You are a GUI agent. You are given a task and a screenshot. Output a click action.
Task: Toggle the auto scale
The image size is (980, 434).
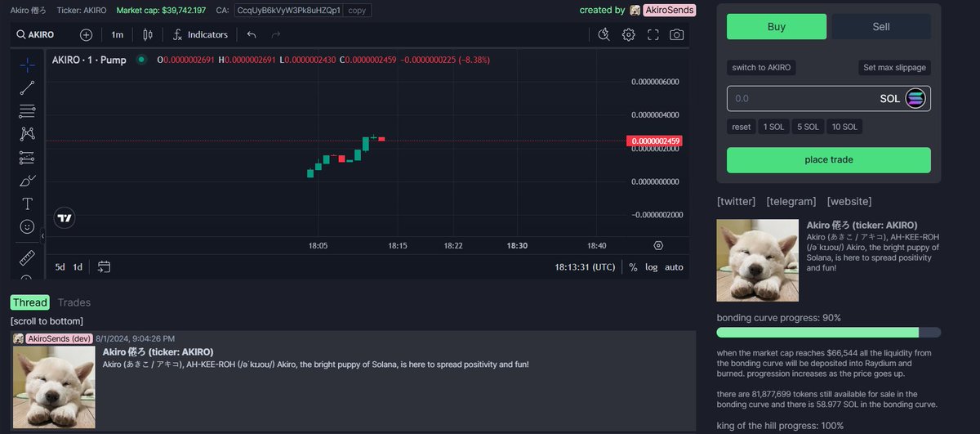674,267
